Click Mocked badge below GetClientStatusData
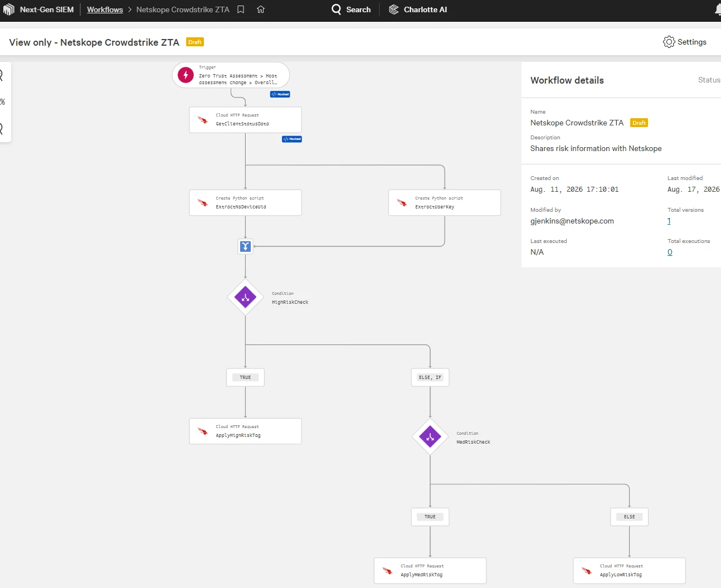The height and width of the screenshot is (588, 721). coord(292,139)
